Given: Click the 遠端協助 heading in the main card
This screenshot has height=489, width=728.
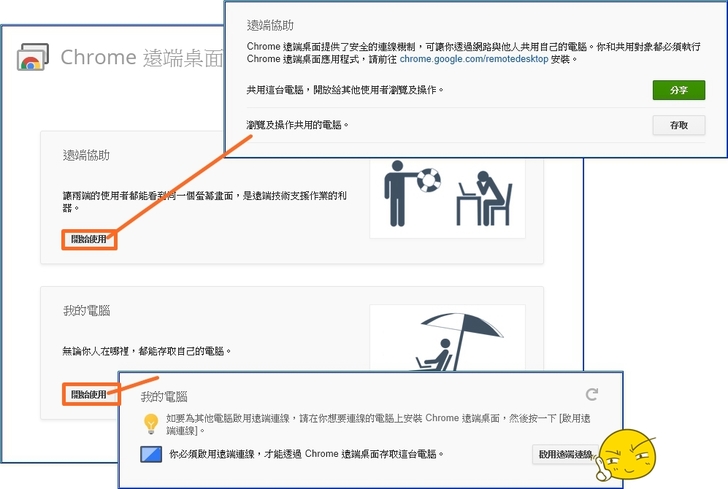Looking at the screenshot, I should click(86, 155).
